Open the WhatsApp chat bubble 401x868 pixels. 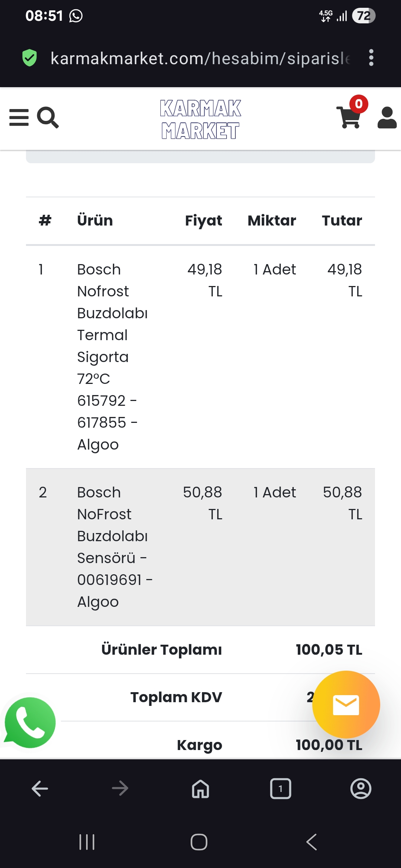tap(30, 723)
